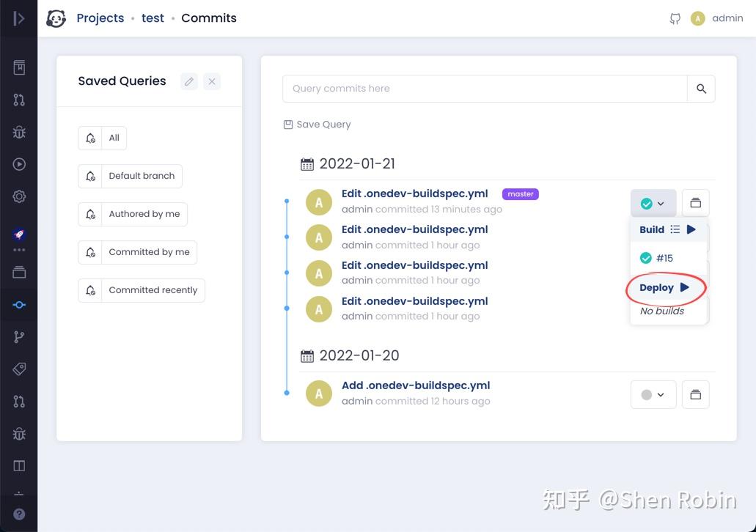Open Administration gear icon in sidebar

[19, 196]
